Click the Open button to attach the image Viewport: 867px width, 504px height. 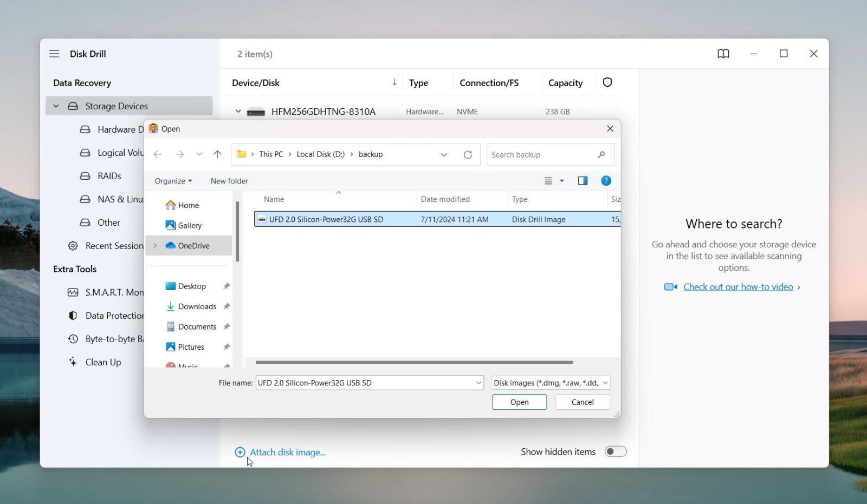pos(519,402)
